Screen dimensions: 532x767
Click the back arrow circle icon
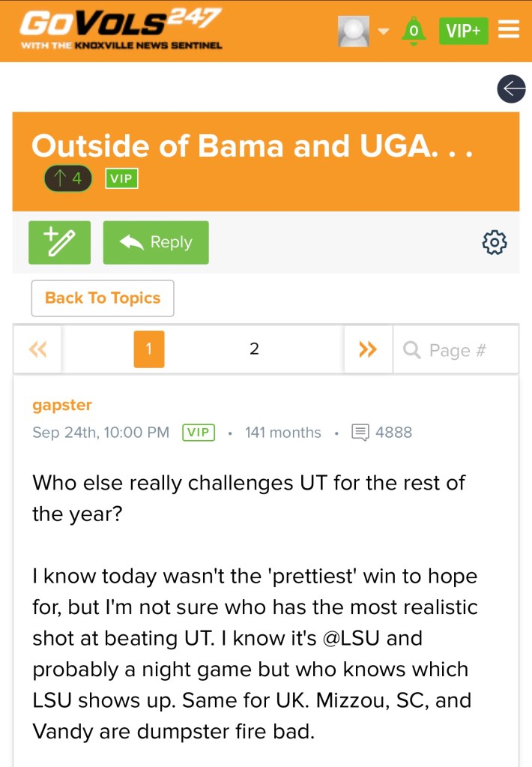(x=511, y=89)
